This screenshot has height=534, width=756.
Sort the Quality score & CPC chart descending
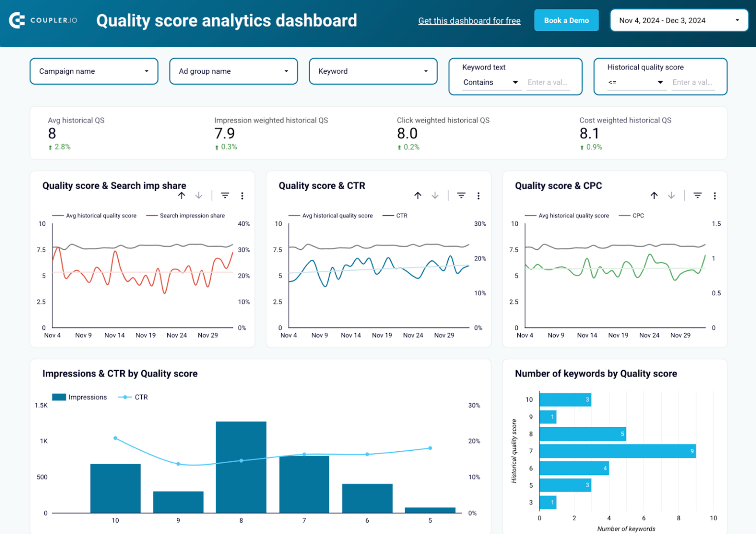[672, 195]
